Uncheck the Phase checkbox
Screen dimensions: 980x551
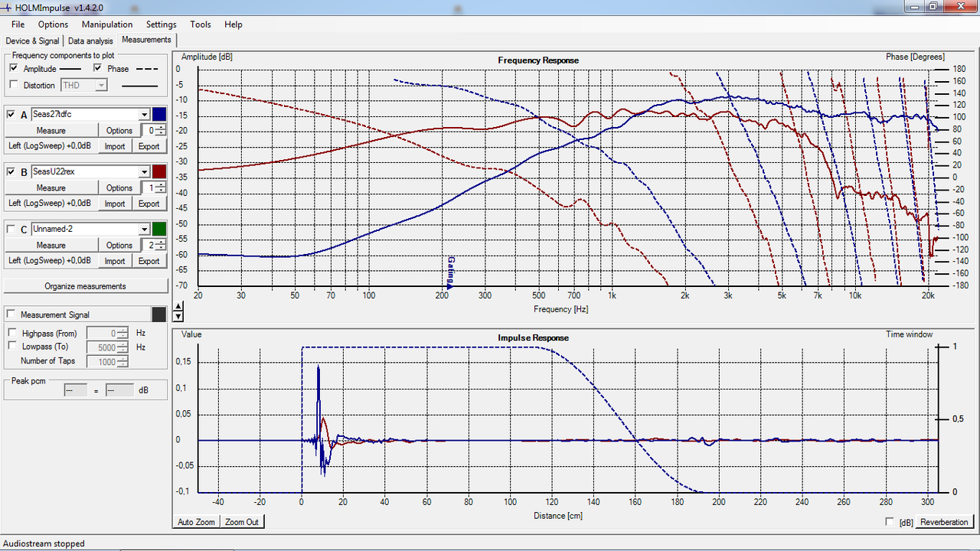click(x=98, y=68)
